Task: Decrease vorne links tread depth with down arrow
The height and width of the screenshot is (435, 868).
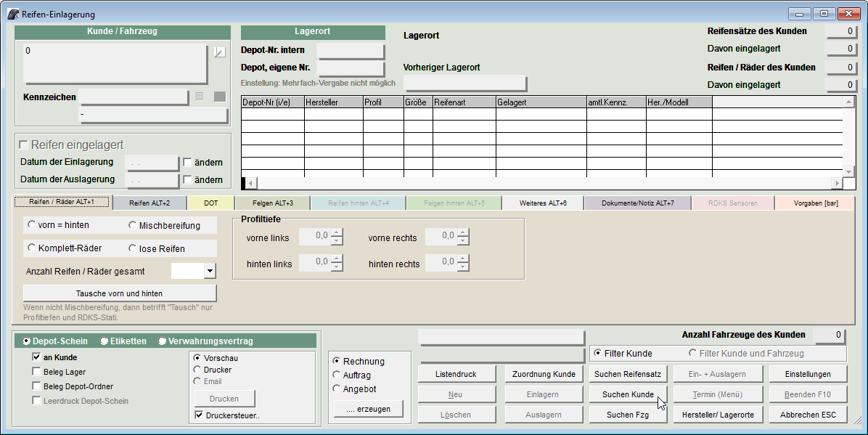Action: click(337, 241)
